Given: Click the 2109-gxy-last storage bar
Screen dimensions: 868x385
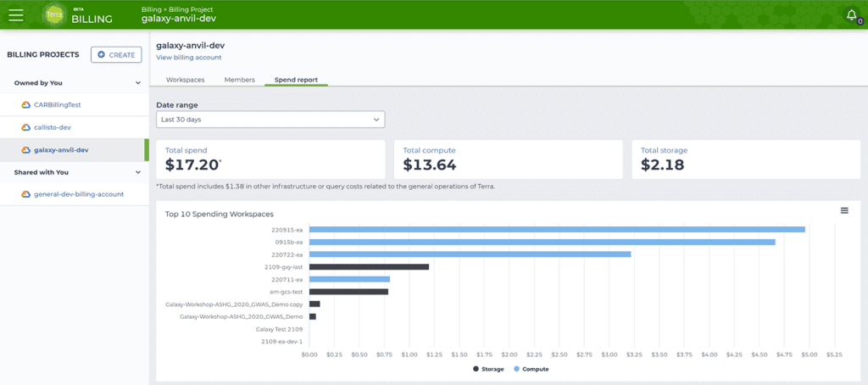Looking at the screenshot, I should click(370, 267).
